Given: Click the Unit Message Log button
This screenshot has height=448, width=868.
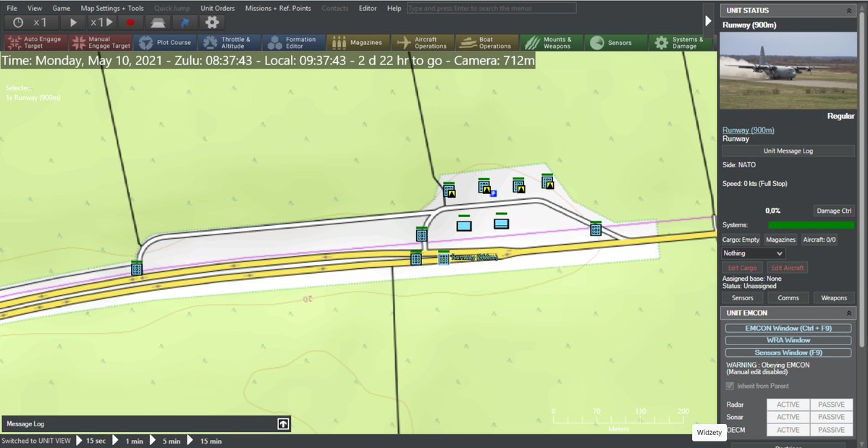Looking at the screenshot, I should tap(788, 151).
